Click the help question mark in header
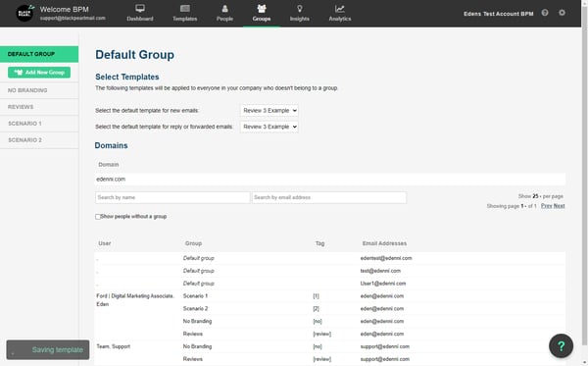 click(x=545, y=13)
